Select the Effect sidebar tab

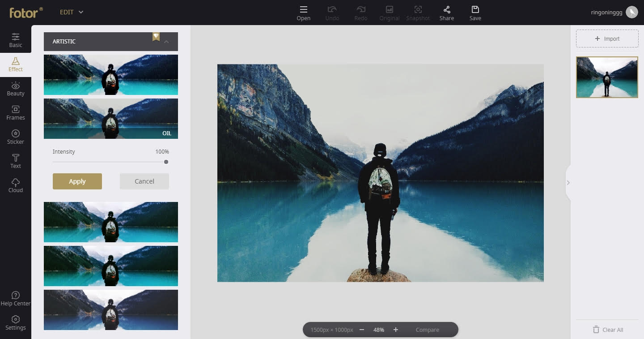(x=16, y=64)
